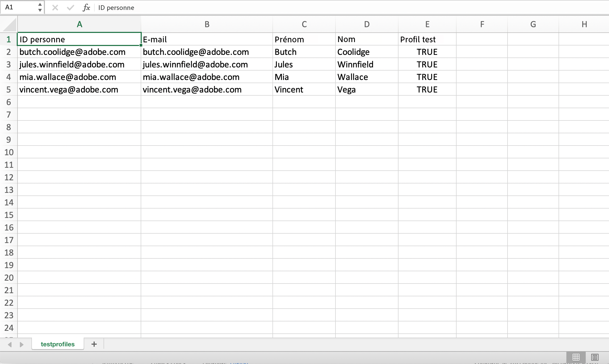Select column B header
Viewport: 609px width, 364px height.
[207, 24]
